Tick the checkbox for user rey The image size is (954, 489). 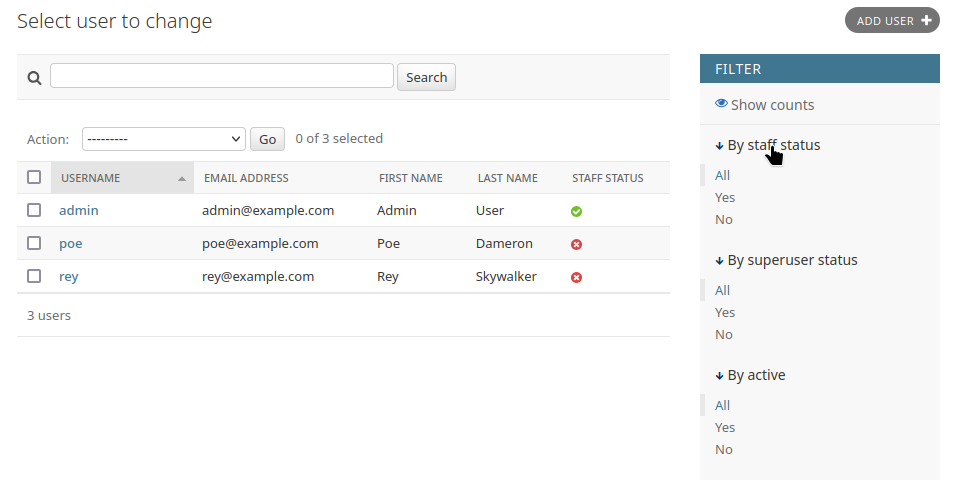[34, 276]
